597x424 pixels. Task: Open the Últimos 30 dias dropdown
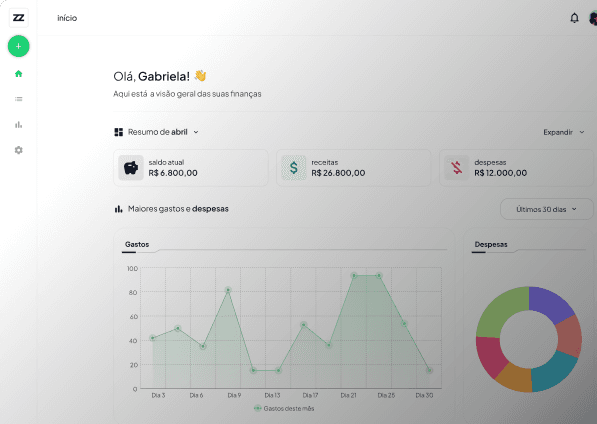(546, 209)
